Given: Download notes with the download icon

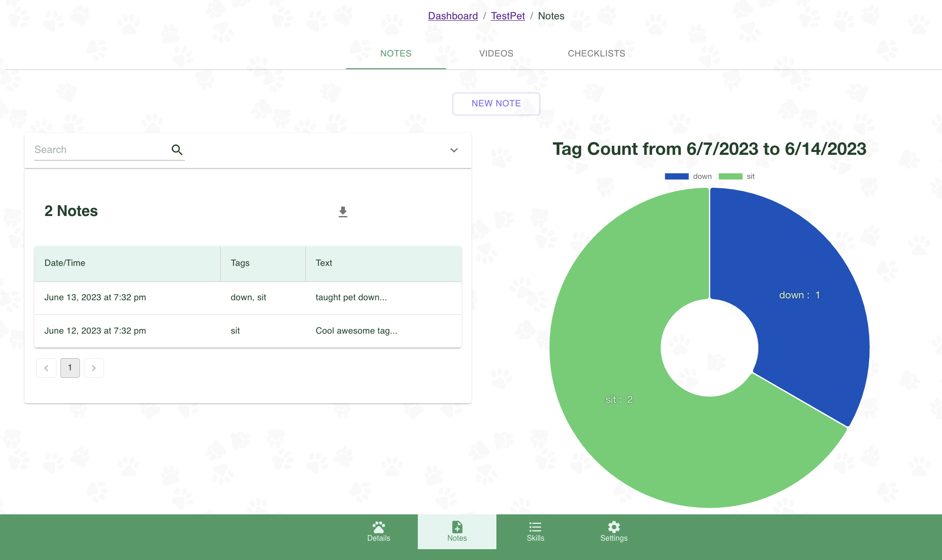Looking at the screenshot, I should tap(343, 212).
